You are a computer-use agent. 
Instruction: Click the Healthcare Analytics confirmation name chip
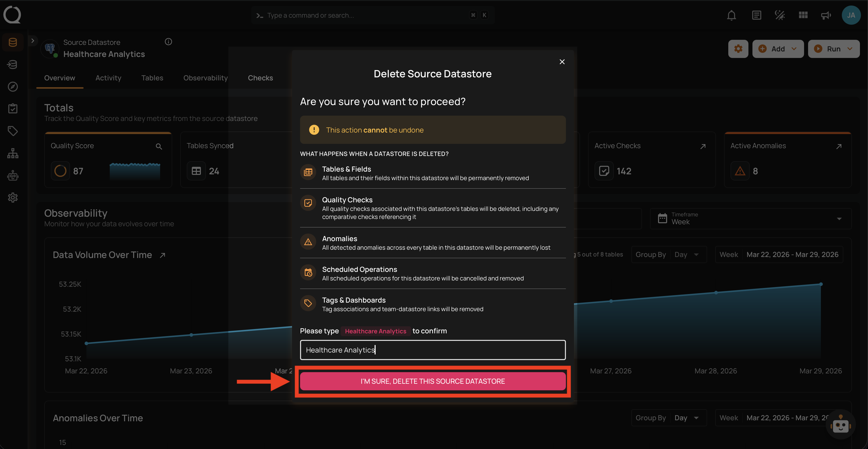tap(375, 331)
